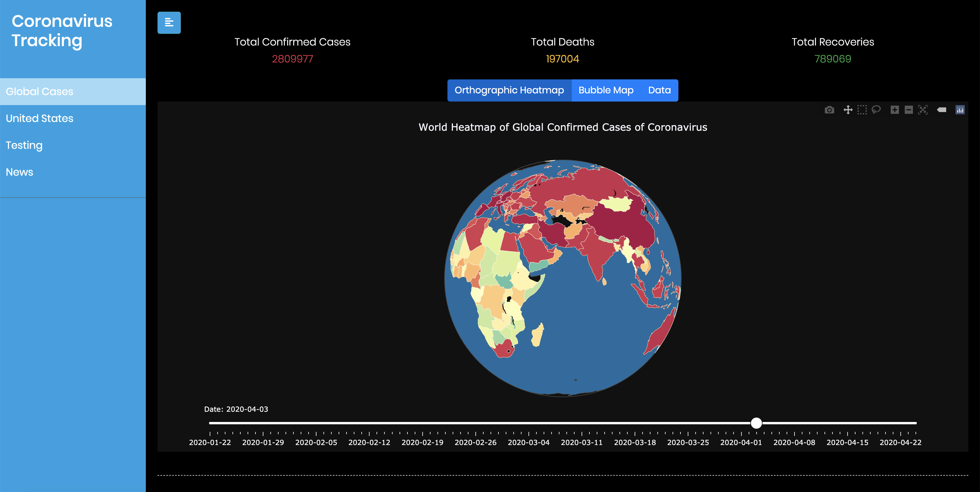Activate the Box Select tool
The image size is (980, 492).
[x=862, y=110]
